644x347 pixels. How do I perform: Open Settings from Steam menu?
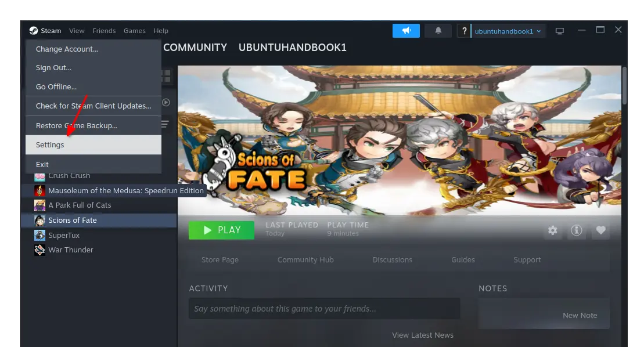93,145
